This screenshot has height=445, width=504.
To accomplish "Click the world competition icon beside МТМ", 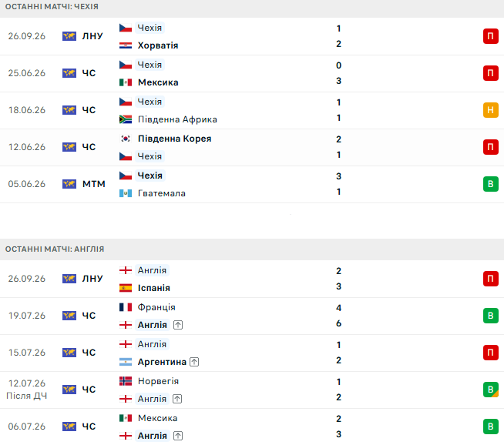I will pyautogui.click(x=69, y=184).
